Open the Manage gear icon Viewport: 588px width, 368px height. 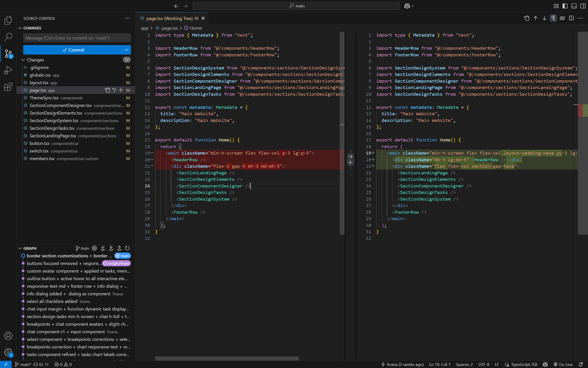(x=8, y=352)
